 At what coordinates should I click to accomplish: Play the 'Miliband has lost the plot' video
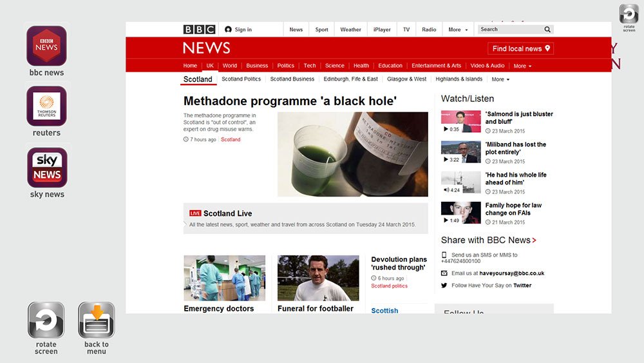(461, 152)
